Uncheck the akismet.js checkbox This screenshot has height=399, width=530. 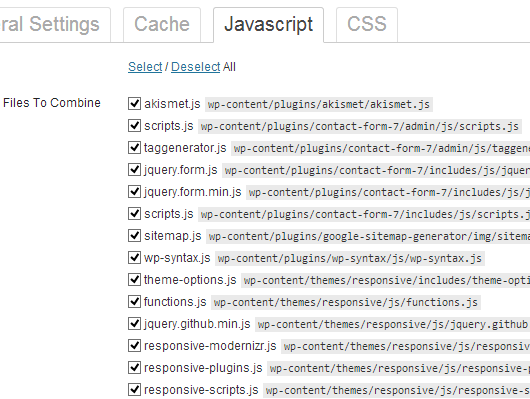click(134, 103)
